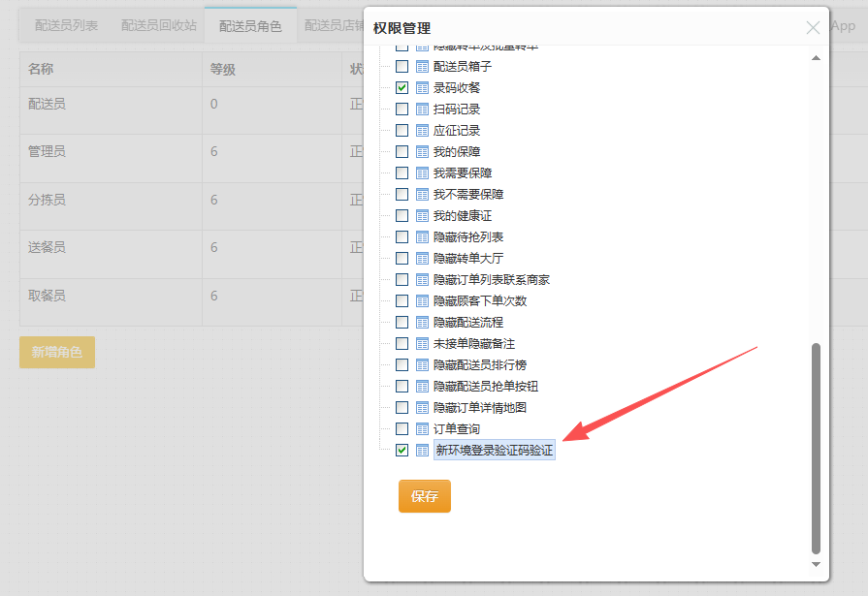
Task: Click the icon next to 我的健康证
Action: pos(422,216)
